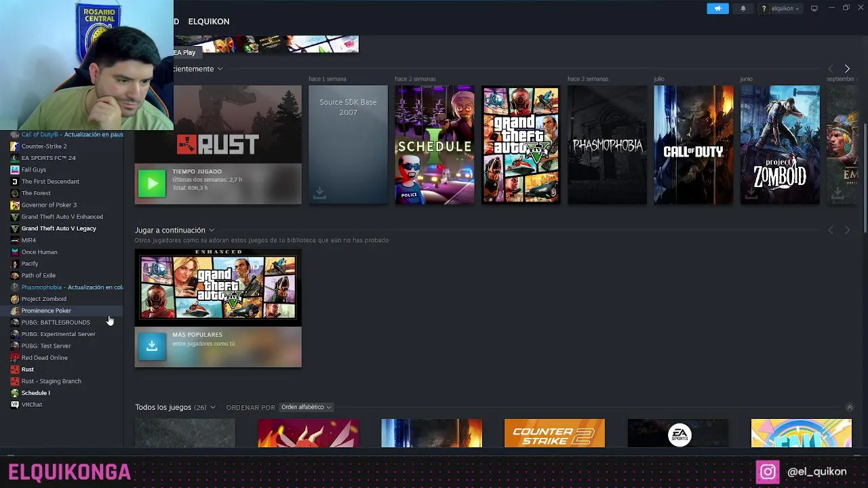Click the Schedule I sidebar icon
The image size is (868, 488).
(x=15, y=393)
